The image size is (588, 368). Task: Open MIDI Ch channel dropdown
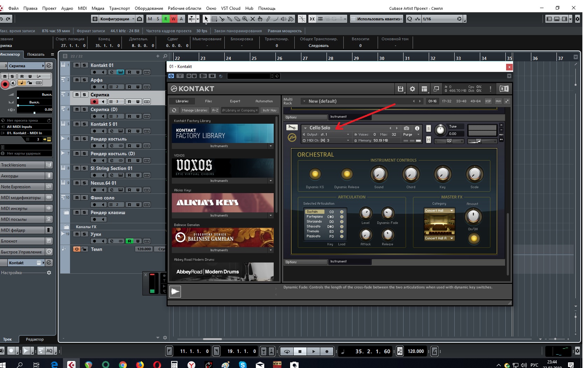tap(326, 141)
